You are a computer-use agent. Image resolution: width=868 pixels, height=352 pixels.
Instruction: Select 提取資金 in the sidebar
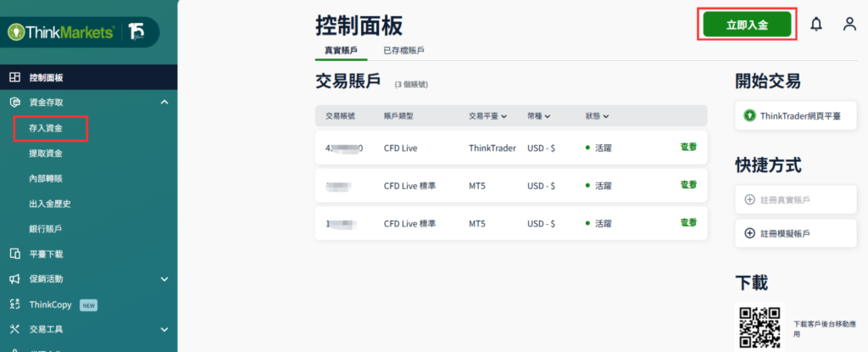point(46,154)
